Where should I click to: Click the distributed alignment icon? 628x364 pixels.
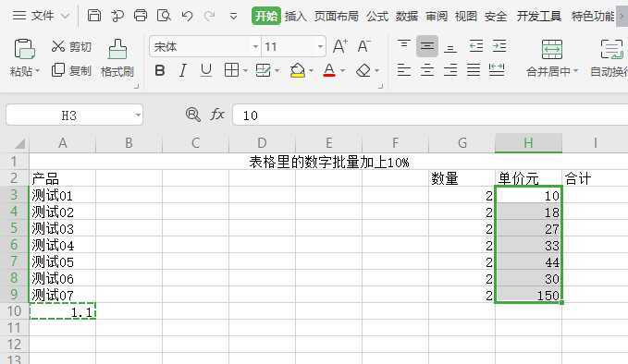pyautogui.click(x=497, y=70)
